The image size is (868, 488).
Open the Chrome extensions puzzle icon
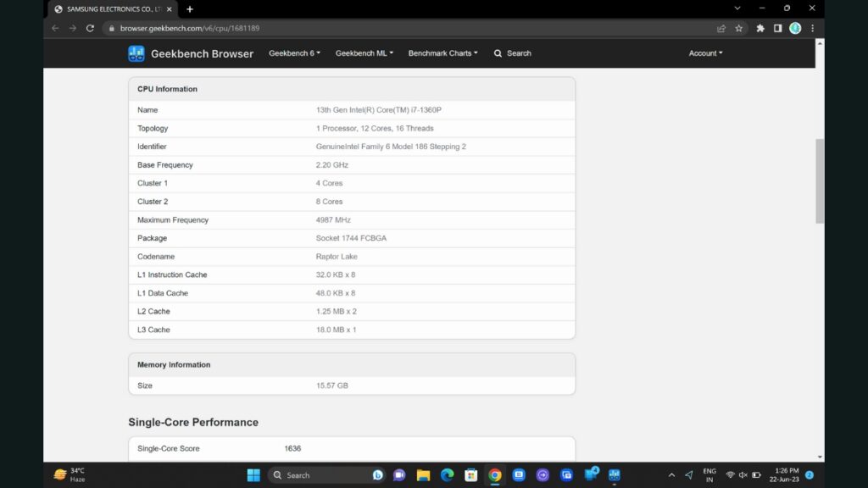[x=760, y=28]
